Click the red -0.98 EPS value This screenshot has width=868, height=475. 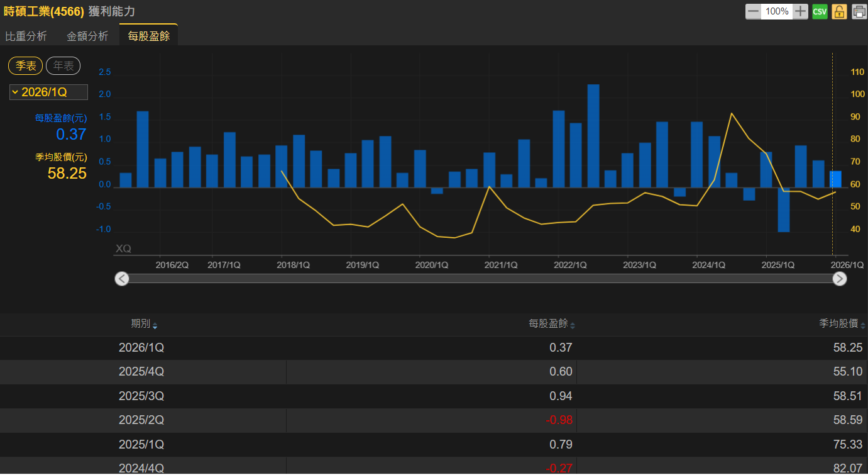click(558, 420)
